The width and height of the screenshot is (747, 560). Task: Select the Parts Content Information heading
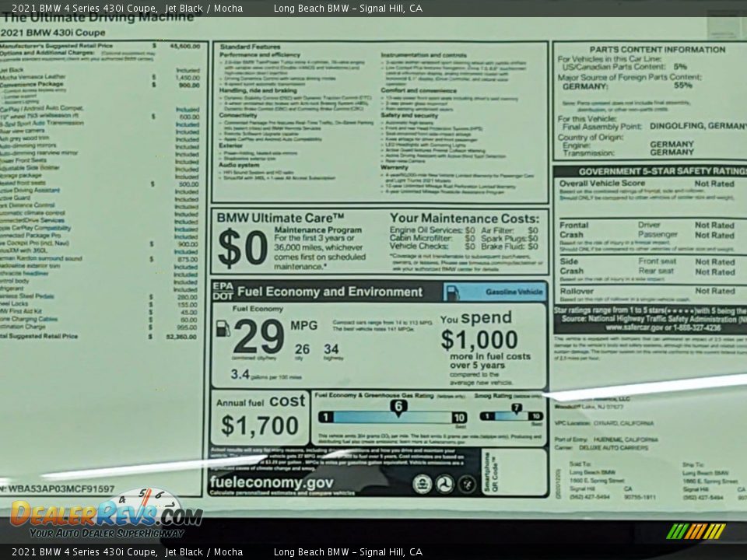(658, 50)
